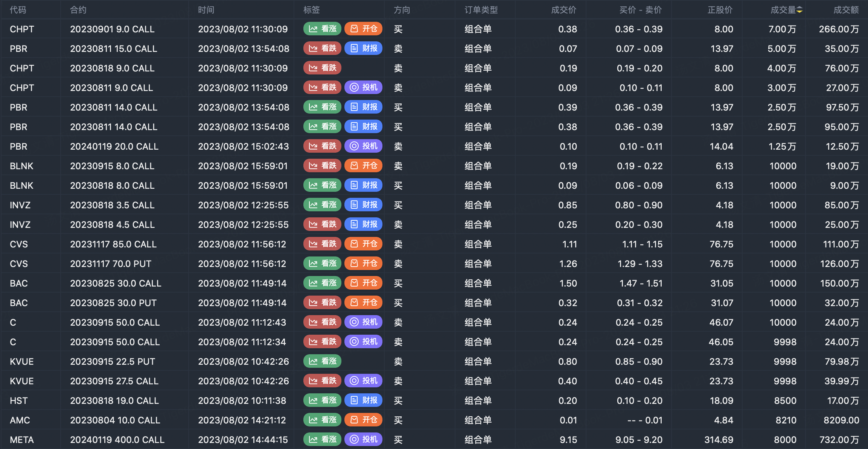
Task: Click 投机 tag in META 20240119 400.0 CALL row
Action: coord(363,440)
